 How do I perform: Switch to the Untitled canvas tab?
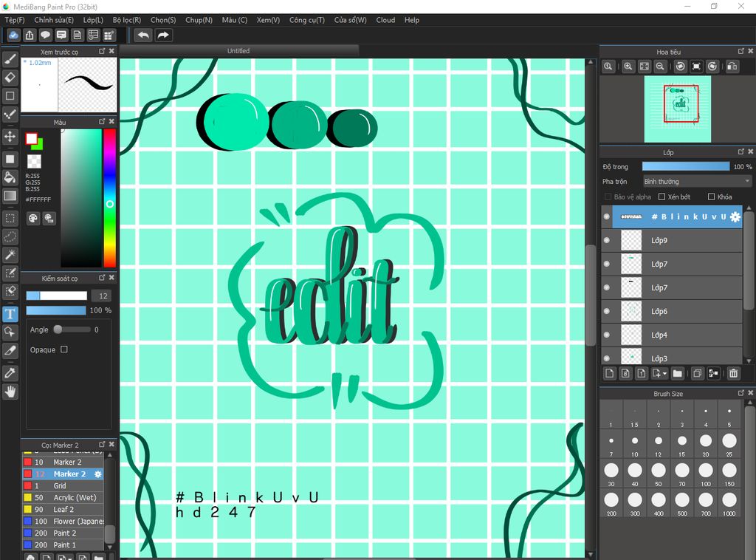pyautogui.click(x=238, y=51)
